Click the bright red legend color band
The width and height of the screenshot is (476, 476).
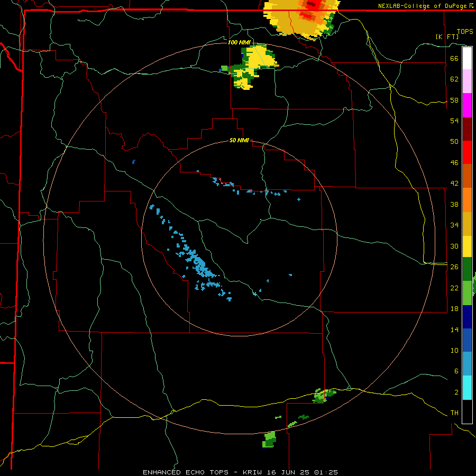click(x=467, y=152)
